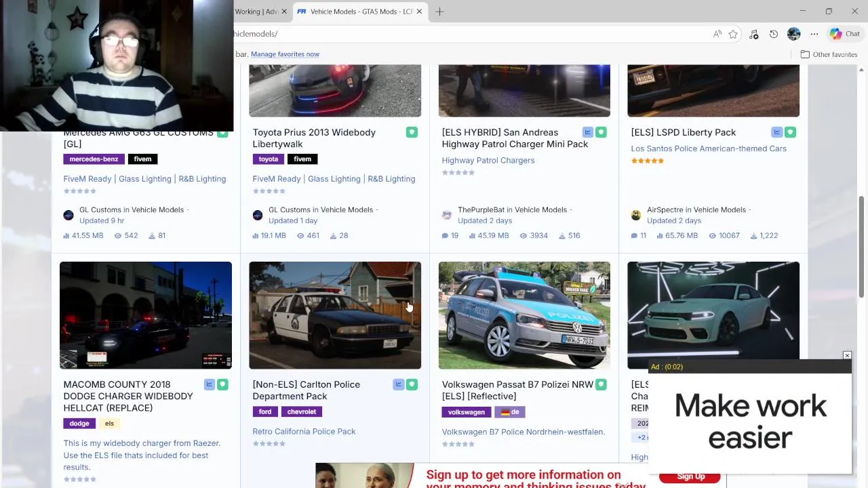Select the de flag tag
Viewport: 868px width, 488px height.
point(511,412)
